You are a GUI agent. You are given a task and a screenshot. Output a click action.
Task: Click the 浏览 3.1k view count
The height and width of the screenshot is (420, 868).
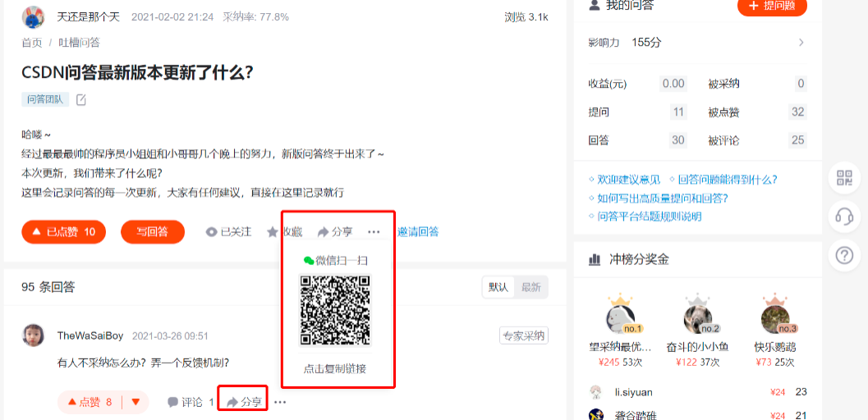[x=526, y=17]
